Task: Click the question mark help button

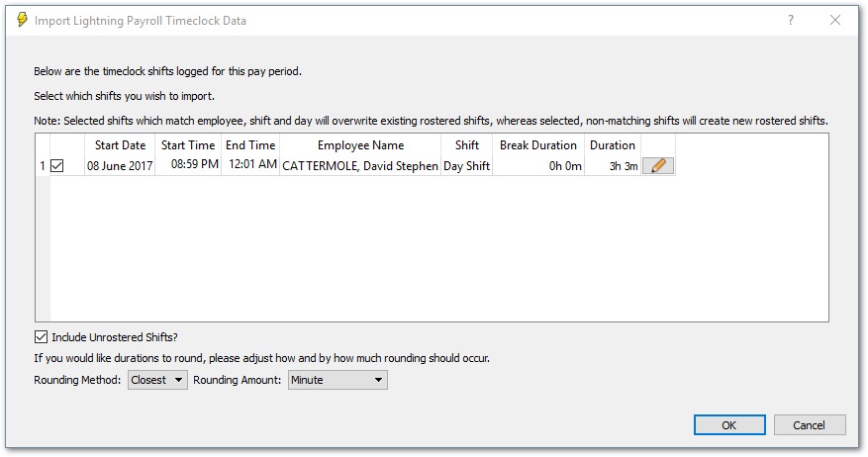Action: pyautogui.click(x=790, y=20)
